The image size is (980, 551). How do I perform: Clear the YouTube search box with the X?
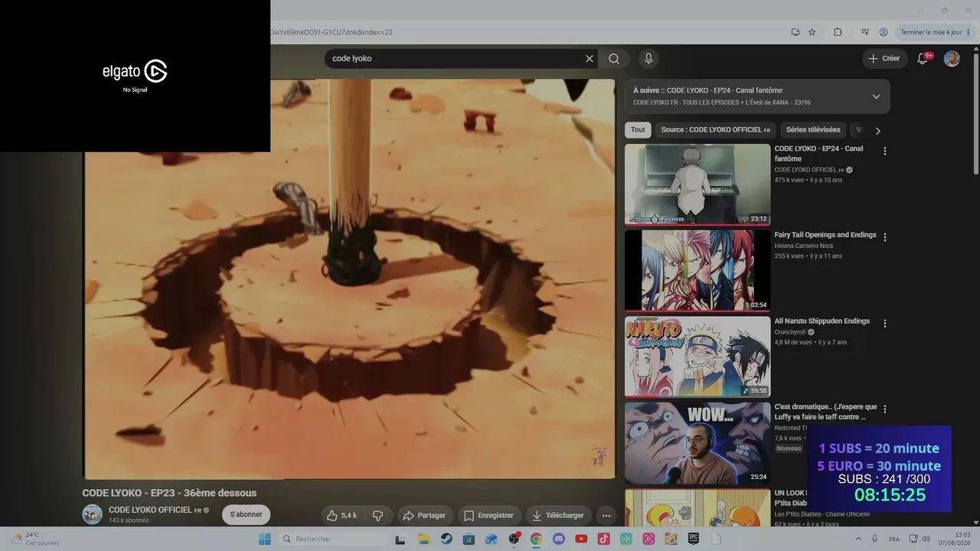590,59
